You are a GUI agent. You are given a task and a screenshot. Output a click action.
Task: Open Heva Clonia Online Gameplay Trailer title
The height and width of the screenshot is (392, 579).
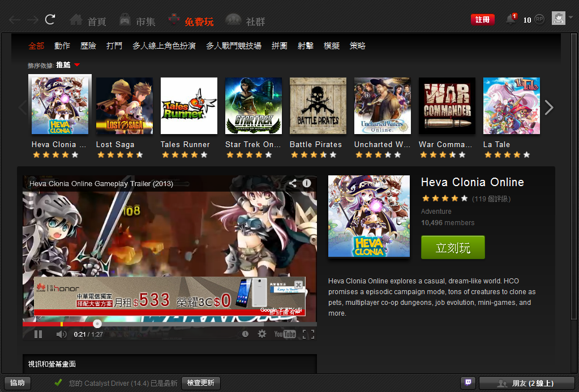(101, 183)
